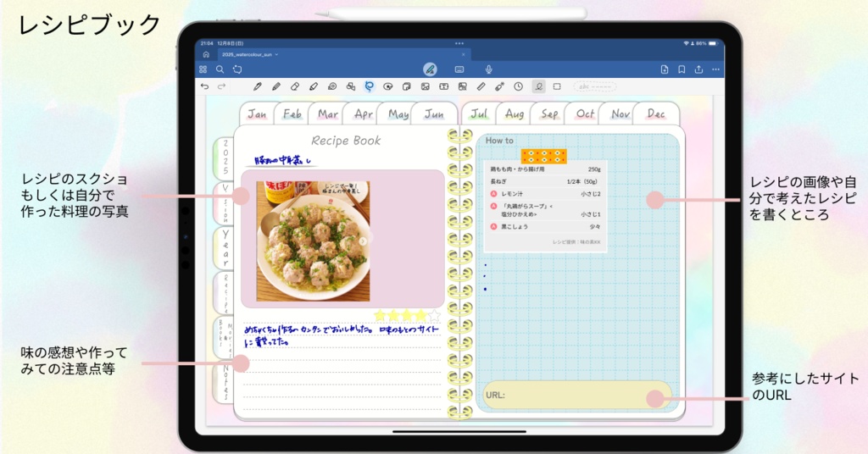868x454 pixels.
Task: Open the more options ellipsis menu
Action: pyautogui.click(x=715, y=69)
